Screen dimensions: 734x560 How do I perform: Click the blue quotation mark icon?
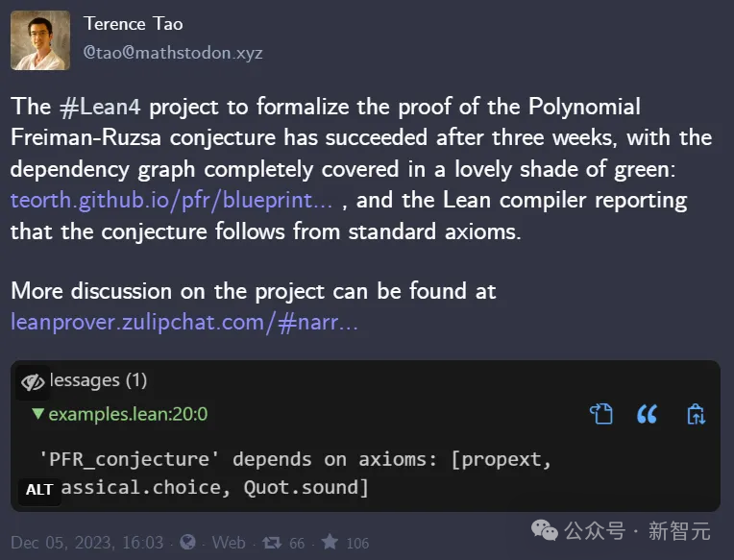pyautogui.click(x=648, y=414)
